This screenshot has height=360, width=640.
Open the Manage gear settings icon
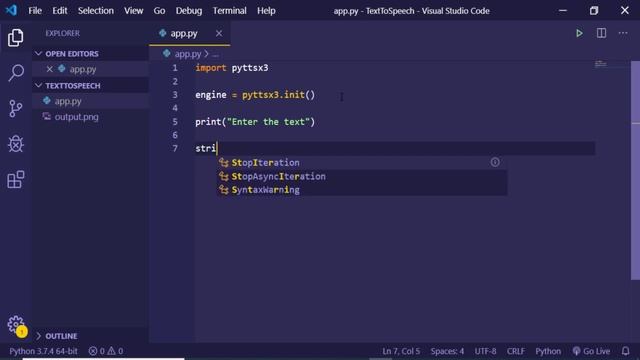tap(16, 324)
